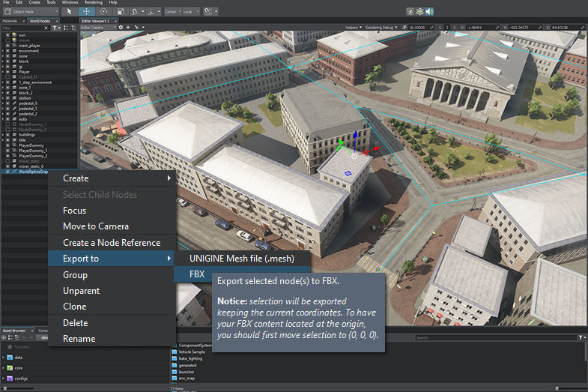Activate the Scale manipulator tool

point(121,11)
